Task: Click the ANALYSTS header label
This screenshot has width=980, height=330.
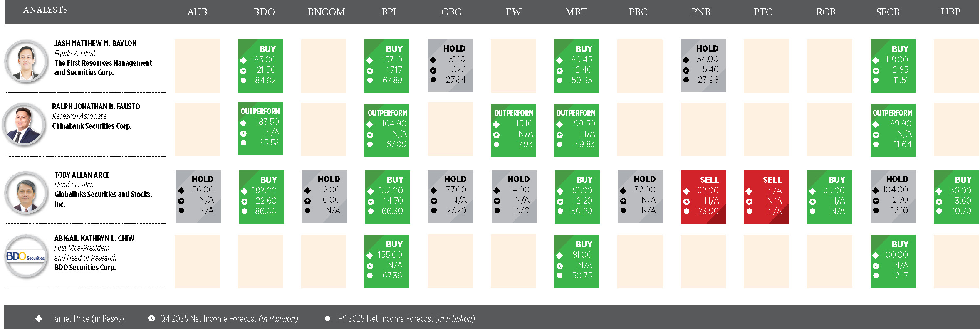Action: point(45,10)
